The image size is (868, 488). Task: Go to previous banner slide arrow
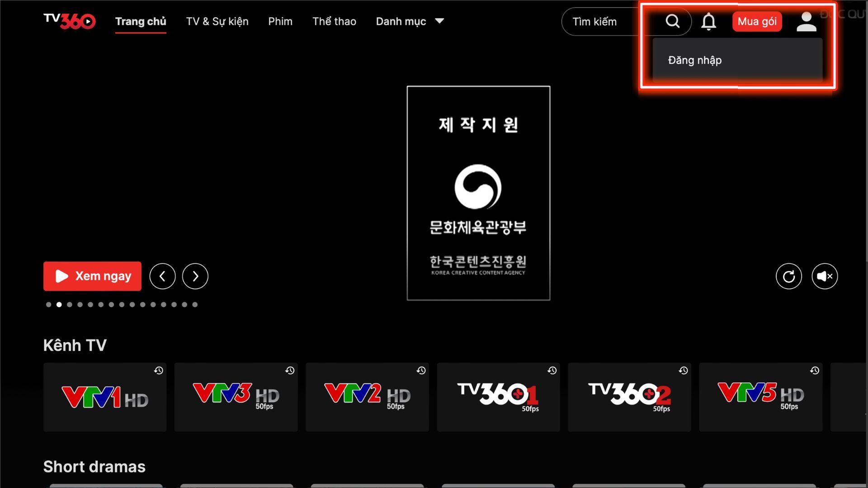click(162, 276)
